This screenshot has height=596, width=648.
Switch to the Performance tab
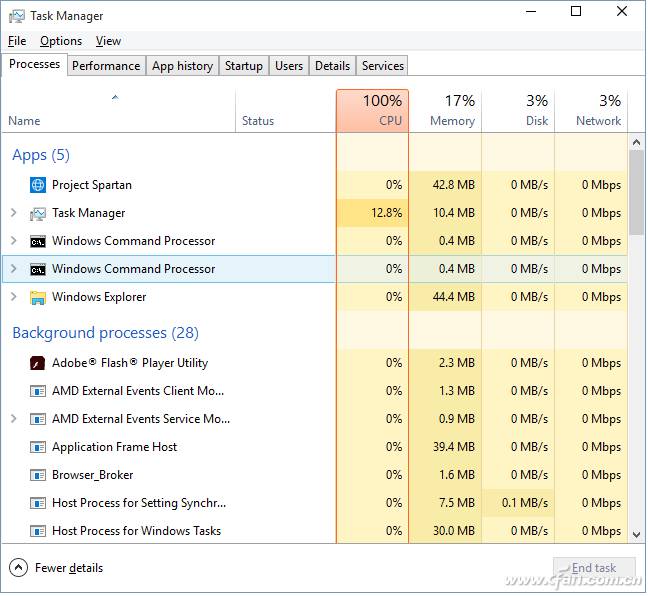(x=106, y=66)
